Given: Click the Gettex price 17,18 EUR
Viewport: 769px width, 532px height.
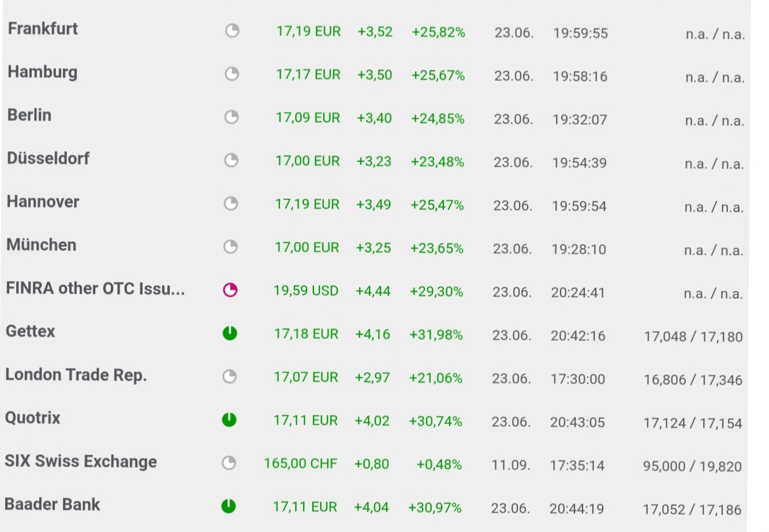Looking at the screenshot, I should click(306, 334).
